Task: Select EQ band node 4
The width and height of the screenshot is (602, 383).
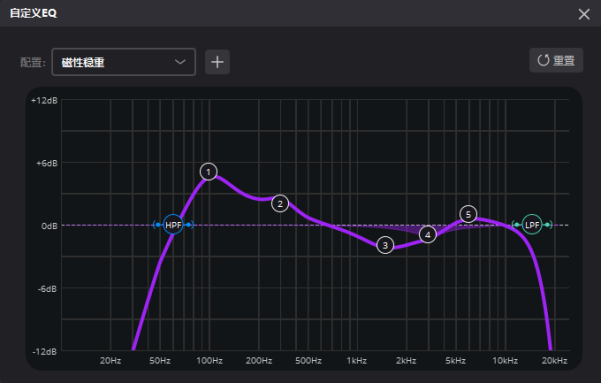Action: click(428, 234)
